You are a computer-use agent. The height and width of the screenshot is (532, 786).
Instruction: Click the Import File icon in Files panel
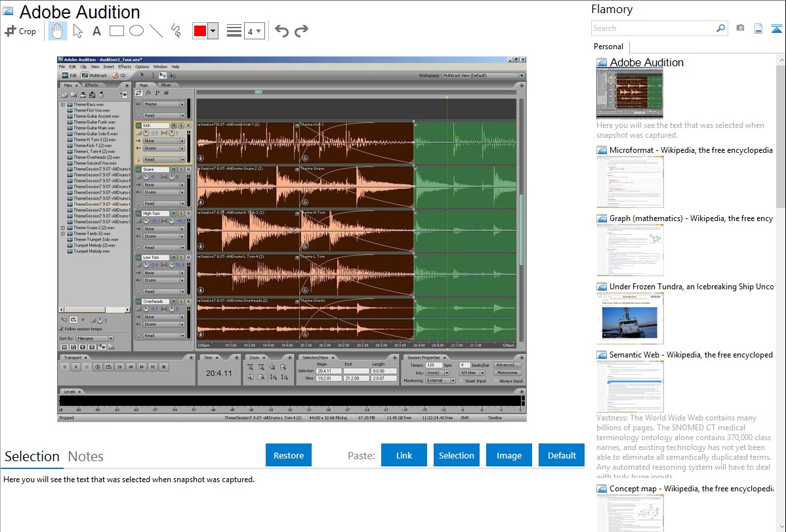click(65, 94)
